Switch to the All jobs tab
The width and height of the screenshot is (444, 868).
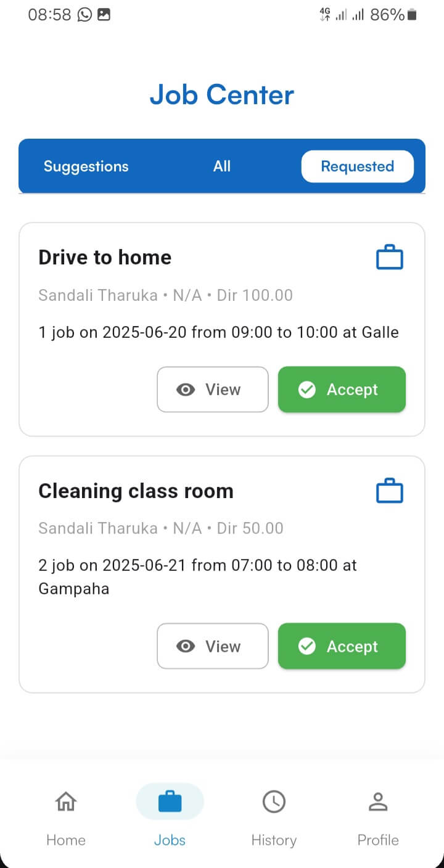tap(222, 166)
